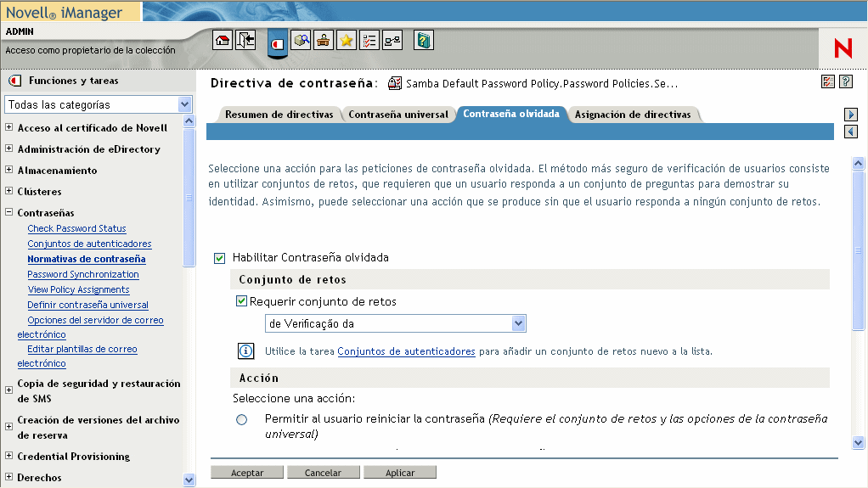Click main panel scrollbar down arrow
868x488 pixels.
pyautogui.click(x=858, y=442)
